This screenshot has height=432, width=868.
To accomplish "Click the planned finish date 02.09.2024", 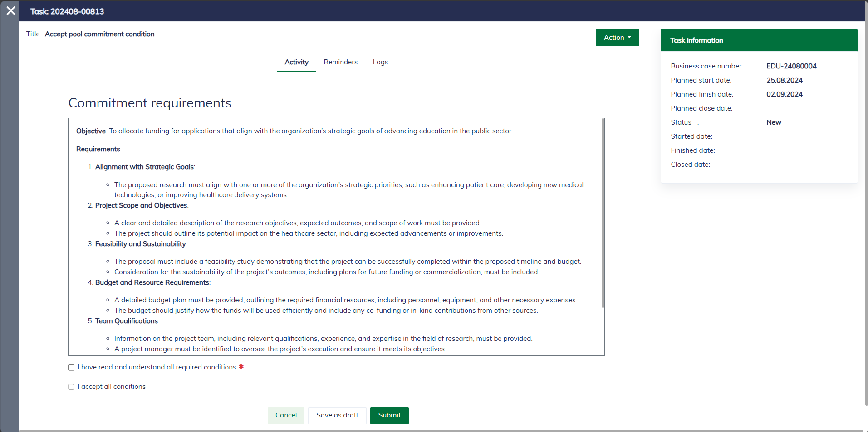I will point(785,94).
